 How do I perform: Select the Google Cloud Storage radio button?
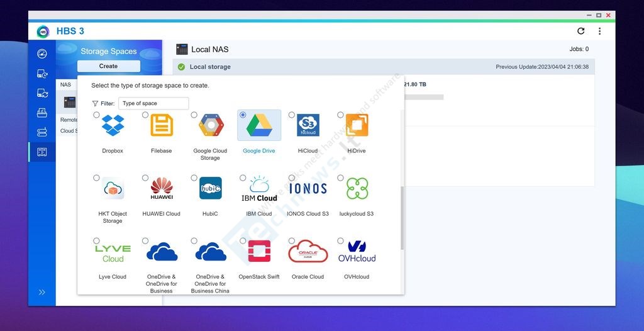point(194,115)
